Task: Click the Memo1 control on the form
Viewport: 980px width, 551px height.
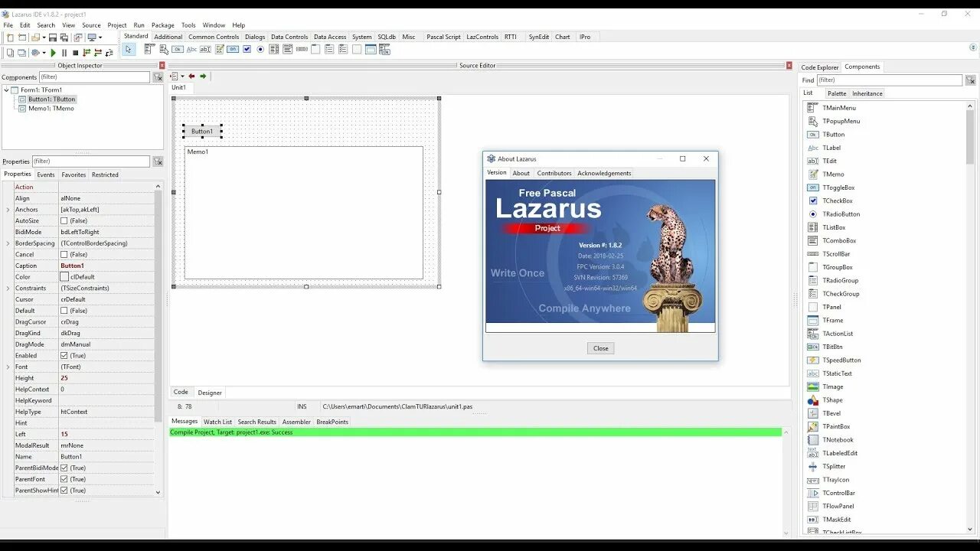Action: point(303,213)
